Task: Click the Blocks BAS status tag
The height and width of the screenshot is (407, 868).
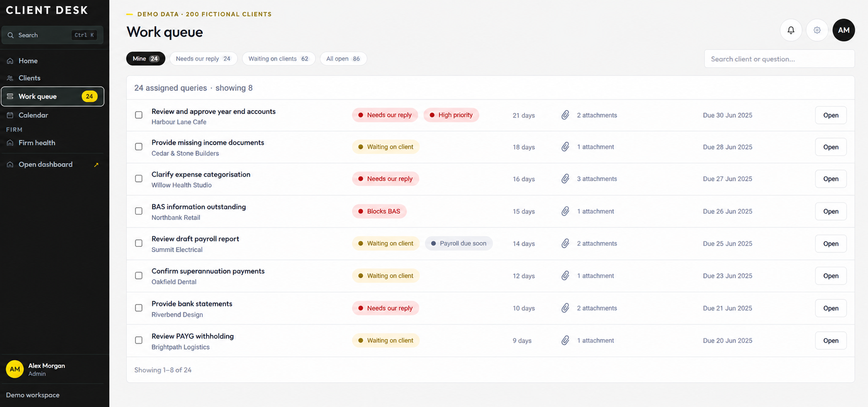Action: click(379, 211)
